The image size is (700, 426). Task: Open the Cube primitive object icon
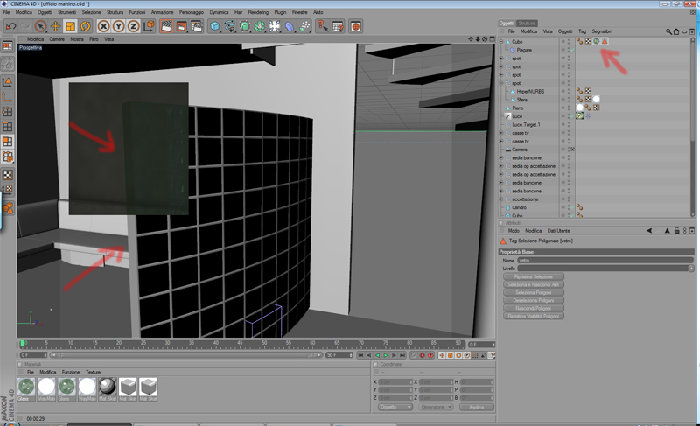pos(215,26)
